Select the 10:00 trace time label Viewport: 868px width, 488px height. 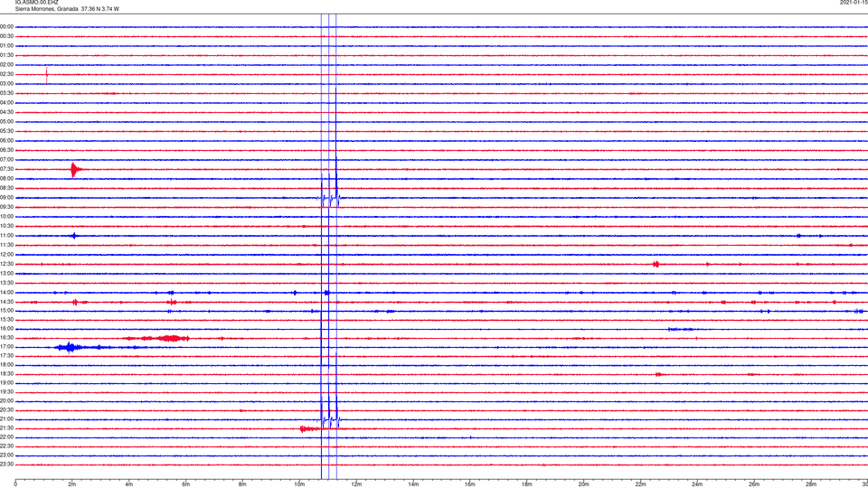[6, 216]
